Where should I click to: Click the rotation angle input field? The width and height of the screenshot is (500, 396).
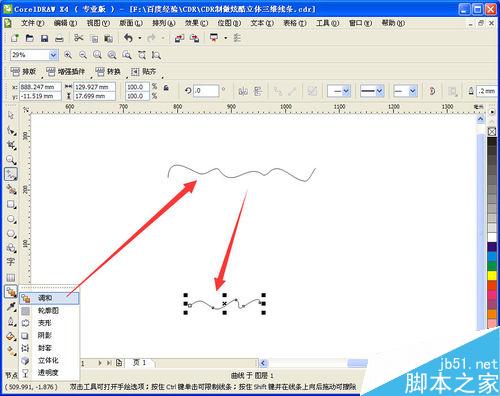206,91
